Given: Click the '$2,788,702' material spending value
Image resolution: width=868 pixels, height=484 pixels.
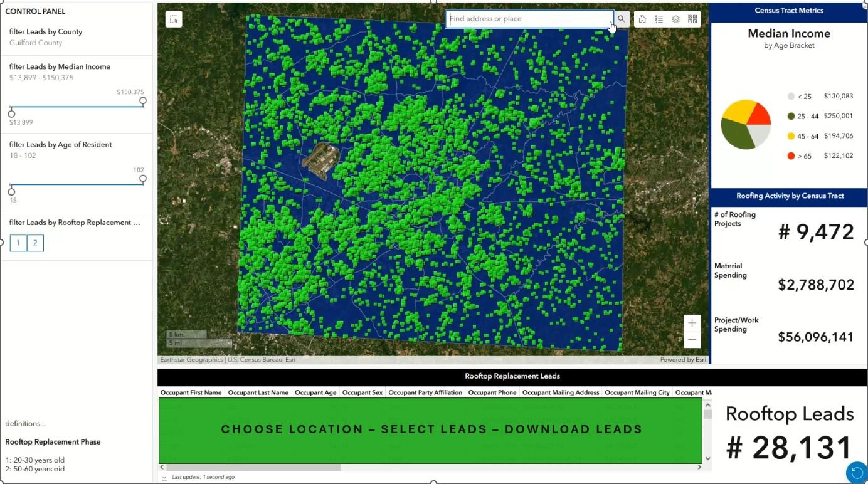Looking at the screenshot, I should (x=816, y=285).
